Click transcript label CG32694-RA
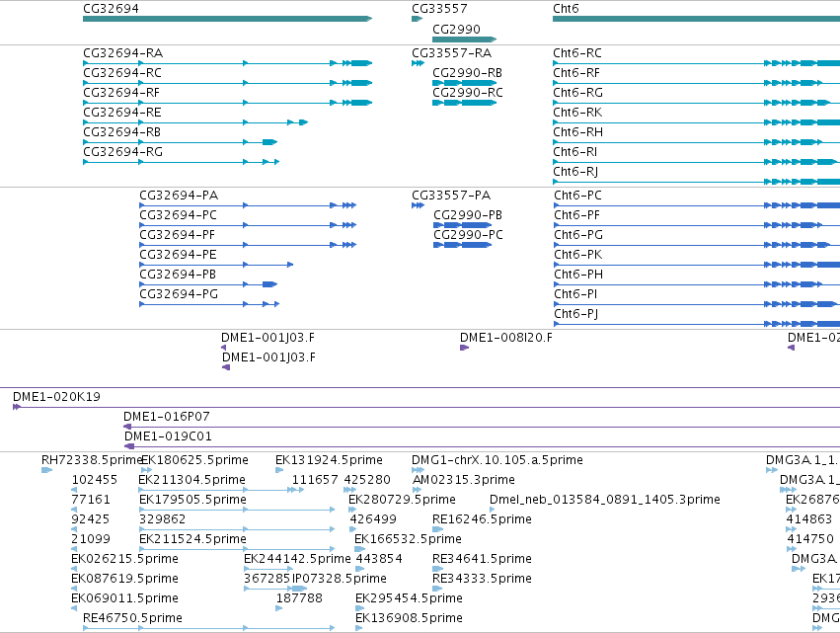This screenshot has height=633, width=840. (123, 53)
